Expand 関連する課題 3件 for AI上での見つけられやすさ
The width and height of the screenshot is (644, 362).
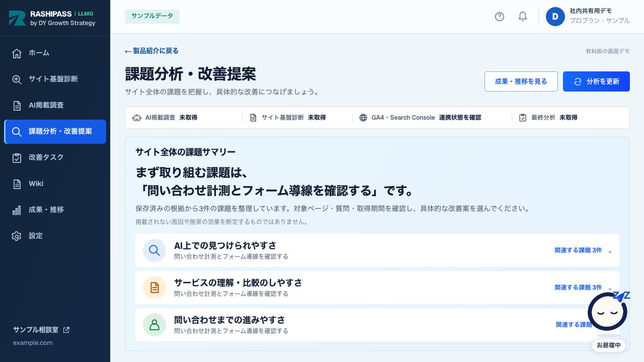coord(583,250)
